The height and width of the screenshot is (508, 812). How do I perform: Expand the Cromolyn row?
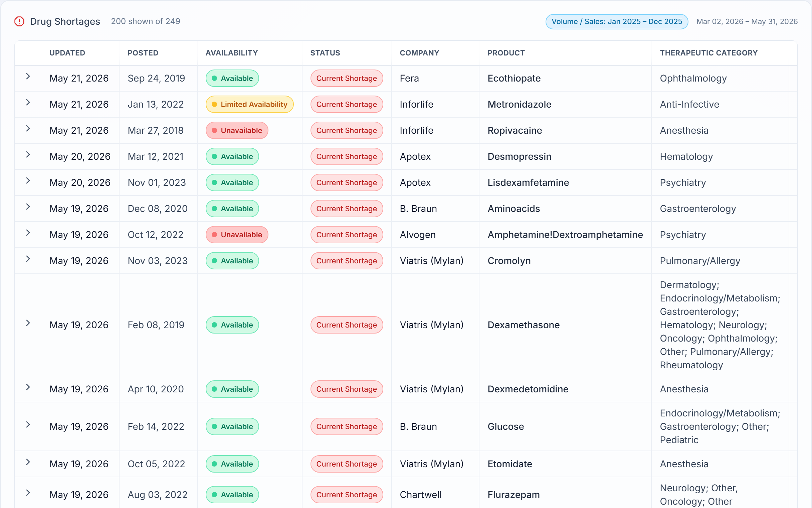pyautogui.click(x=28, y=259)
